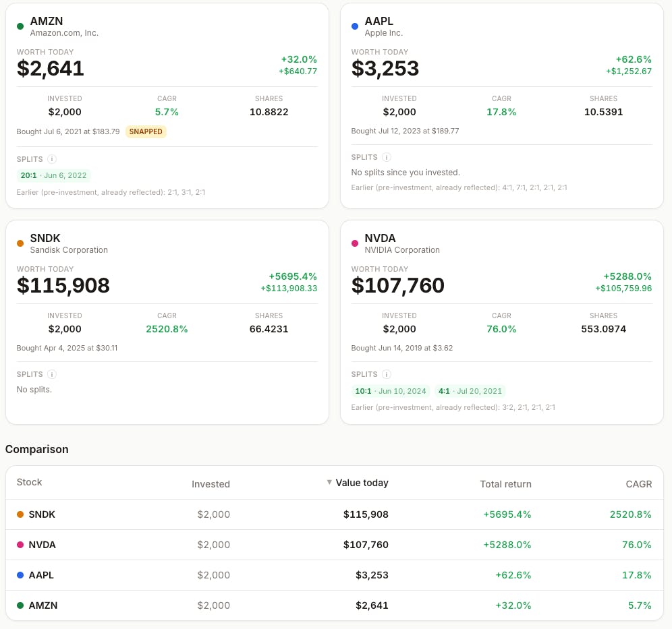This screenshot has height=629, width=672.
Task: Click Bought Jul 6, 2021 at $183.79 text
Action: [68, 131]
